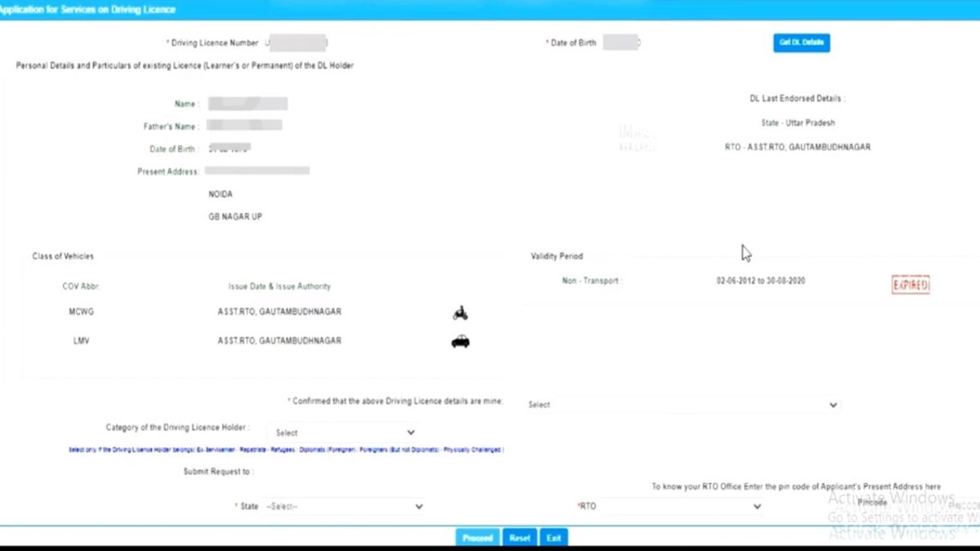980x551 pixels.
Task: Click the Exit button
Action: [554, 538]
